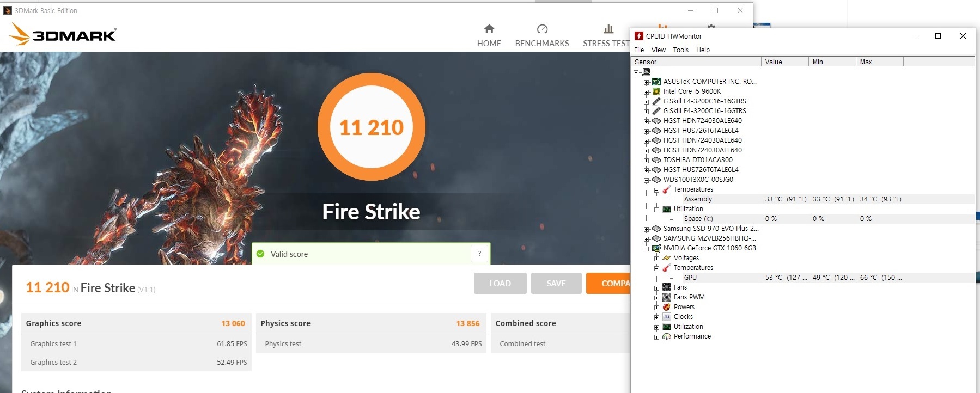Click the Sensor column header

696,62
